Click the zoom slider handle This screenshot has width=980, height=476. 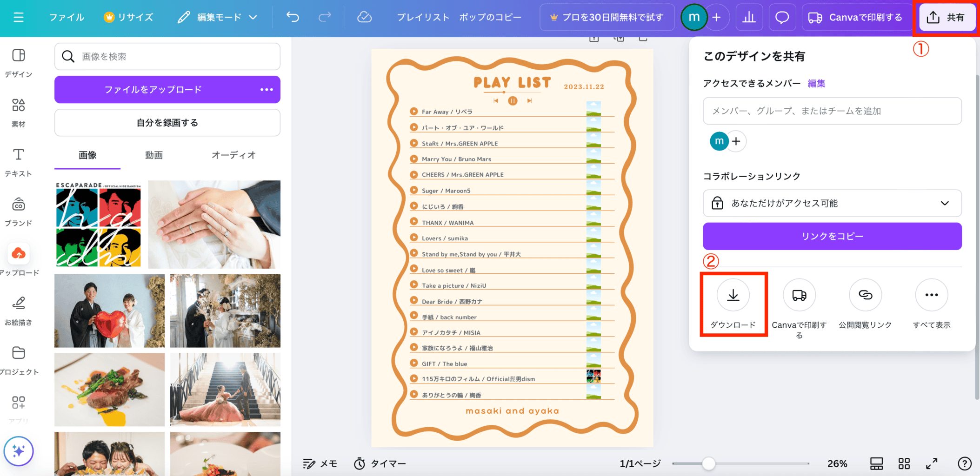point(708,463)
